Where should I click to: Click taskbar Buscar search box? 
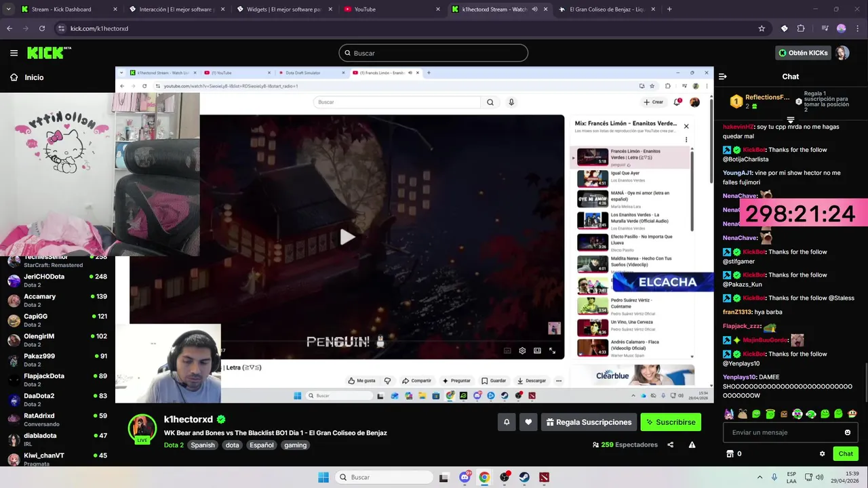pos(384,477)
